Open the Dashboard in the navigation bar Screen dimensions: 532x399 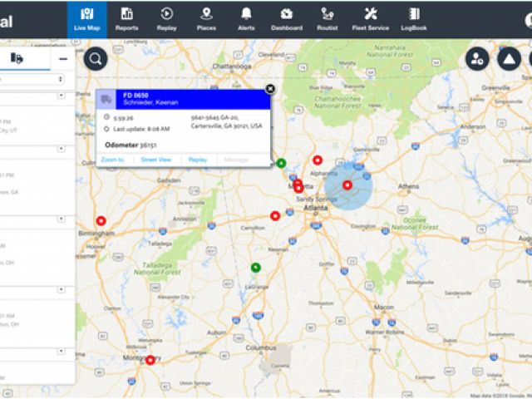click(x=286, y=18)
